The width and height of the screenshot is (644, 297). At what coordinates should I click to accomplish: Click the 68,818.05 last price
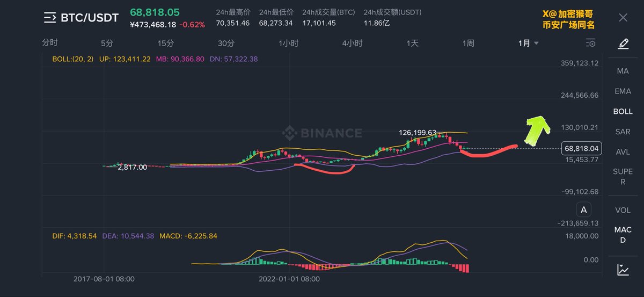pos(155,12)
